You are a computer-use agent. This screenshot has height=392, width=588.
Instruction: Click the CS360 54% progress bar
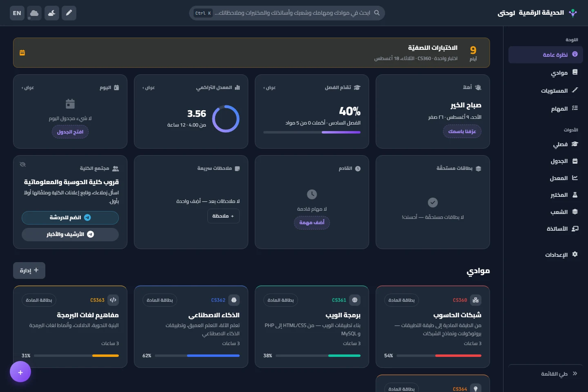(439, 356)
